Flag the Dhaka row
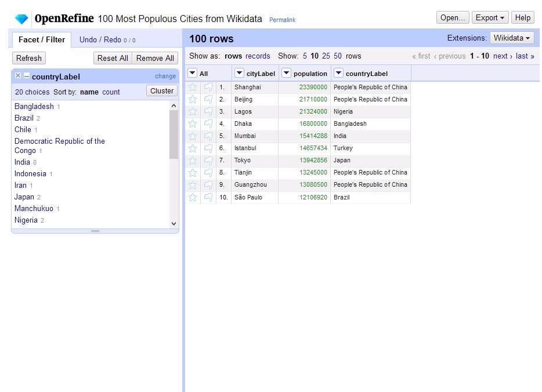This screenshot has height=392, width=542. [x=208, y=124]
